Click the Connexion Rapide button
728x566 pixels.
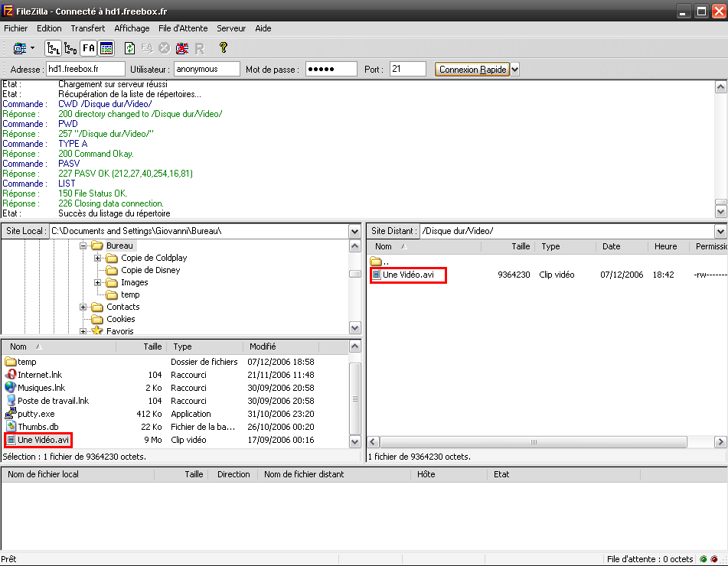tap(472, 69)
